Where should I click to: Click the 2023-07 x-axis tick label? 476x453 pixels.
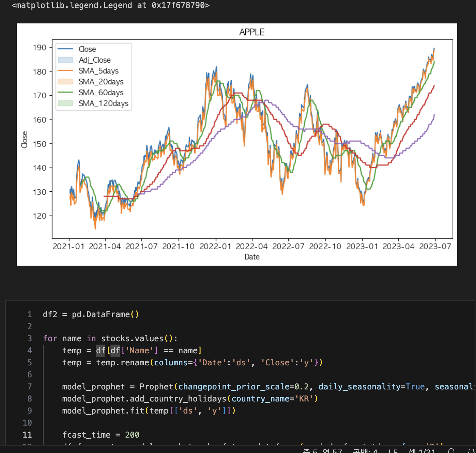[x=435, y=247]
